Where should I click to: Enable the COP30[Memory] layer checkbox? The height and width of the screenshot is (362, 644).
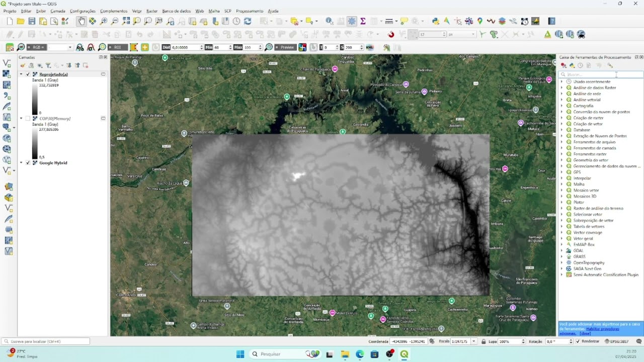point(28,119)
